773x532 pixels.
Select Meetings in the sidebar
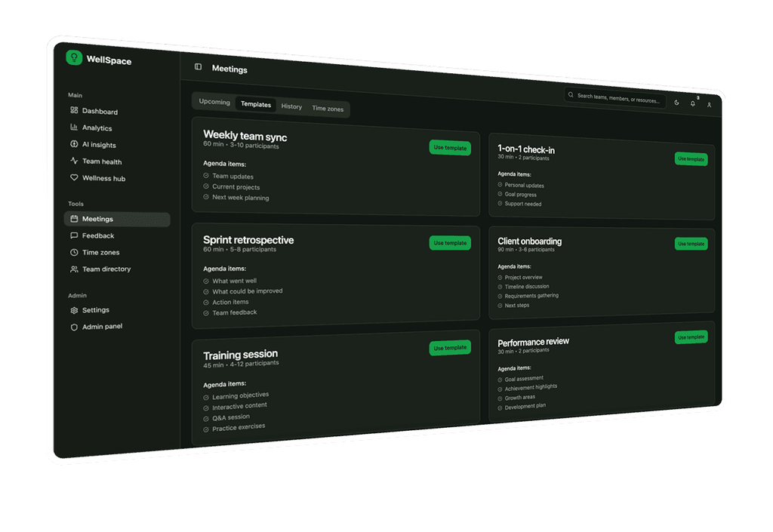117,219
